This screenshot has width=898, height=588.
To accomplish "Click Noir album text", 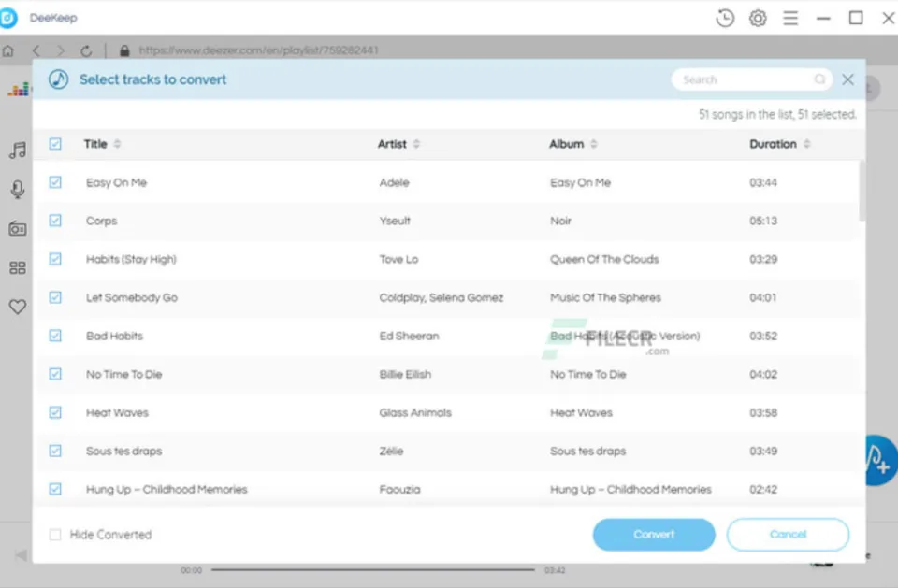I will coord(560,221).
